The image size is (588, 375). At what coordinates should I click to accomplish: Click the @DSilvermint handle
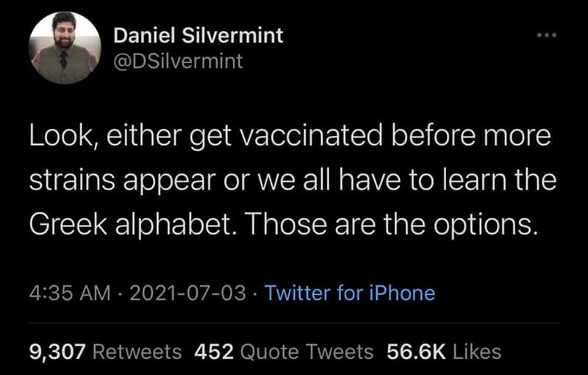pos(178,60)
